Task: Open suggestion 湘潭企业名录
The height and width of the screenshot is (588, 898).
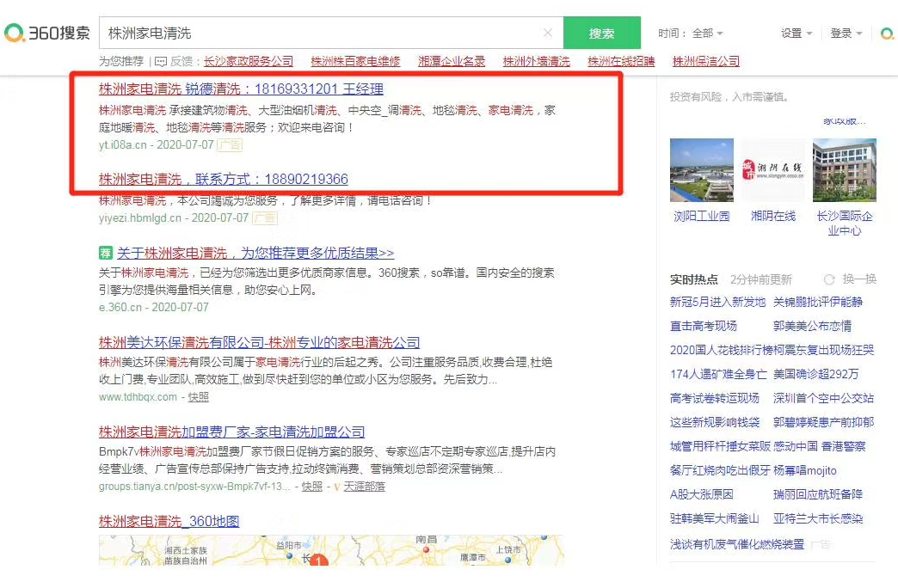Action: [452, 61]
